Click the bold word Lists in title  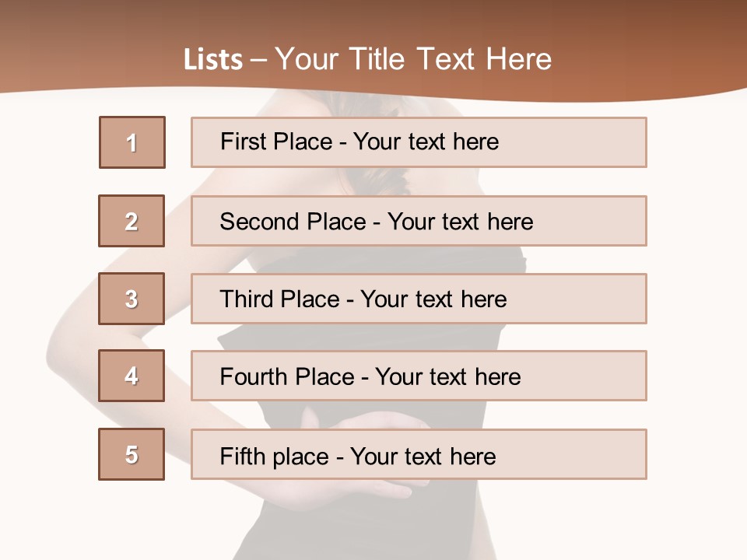(x=212, y=59)
